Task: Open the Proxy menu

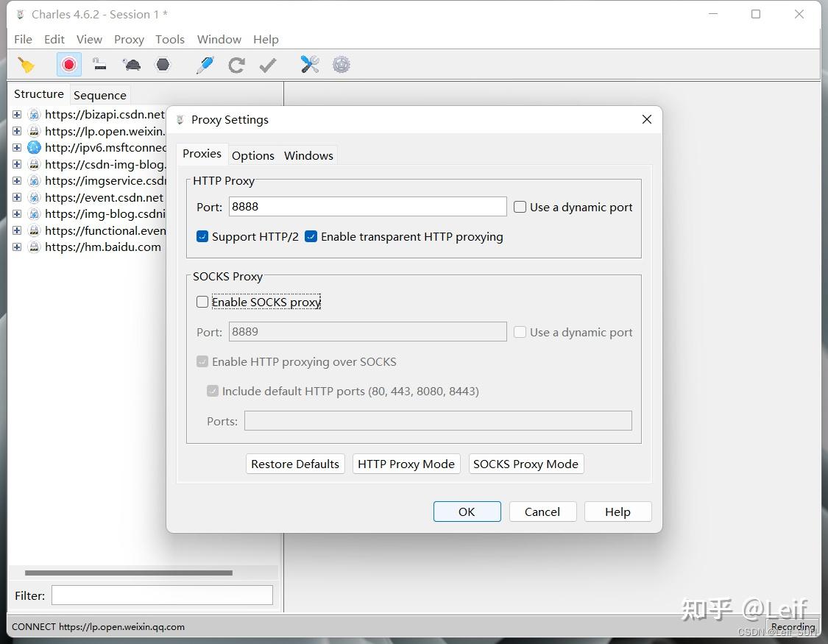Action: click(x=129, y=40)
